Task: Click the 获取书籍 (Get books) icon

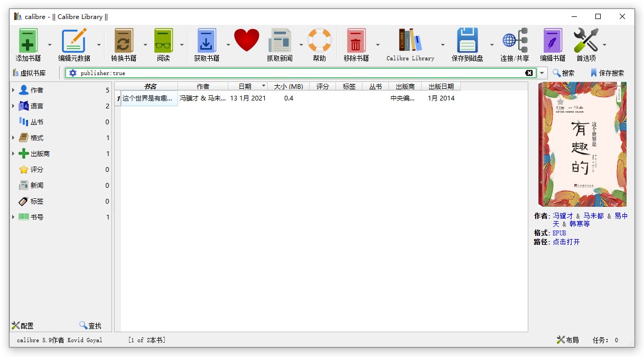Action: tap(207, 41)
